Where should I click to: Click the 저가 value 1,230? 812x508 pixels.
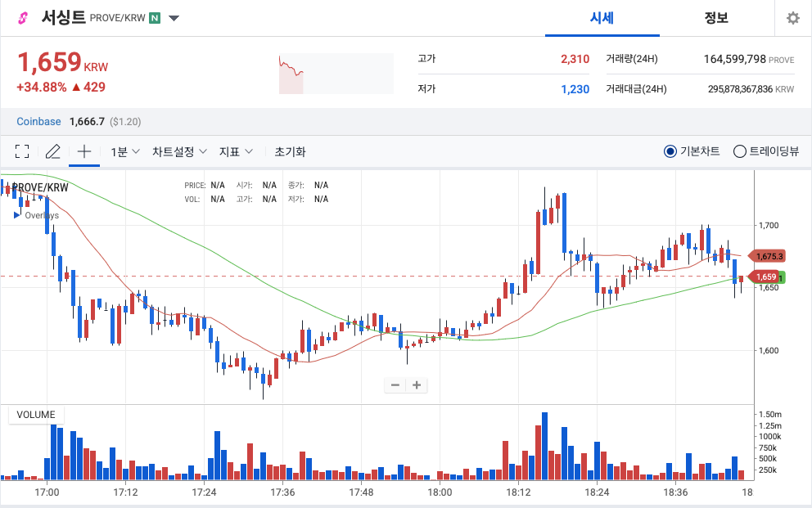pyautogui.click(x=575, y=89)
